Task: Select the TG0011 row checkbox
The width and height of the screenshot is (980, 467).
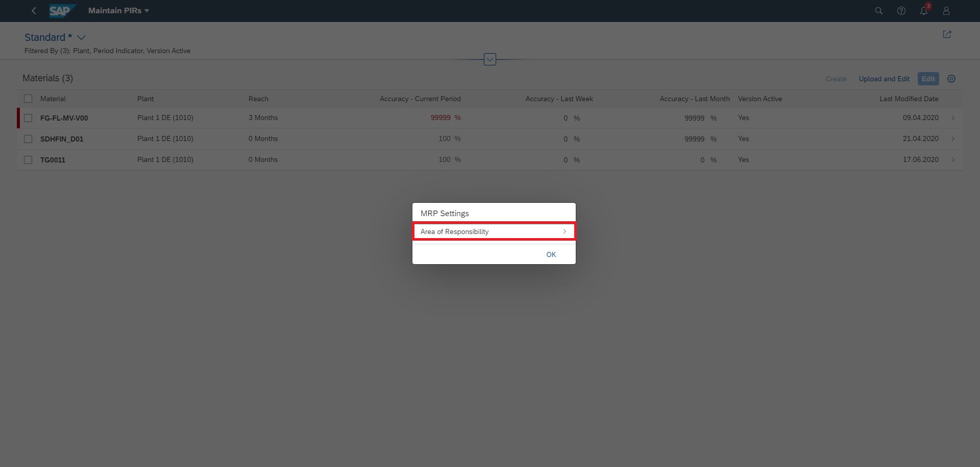Action: (x=28, y=160)
